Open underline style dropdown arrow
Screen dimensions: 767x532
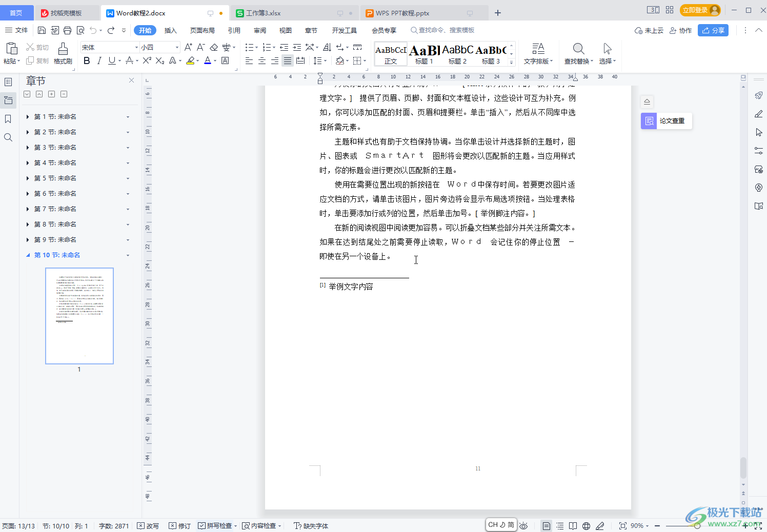coord(120,61)
